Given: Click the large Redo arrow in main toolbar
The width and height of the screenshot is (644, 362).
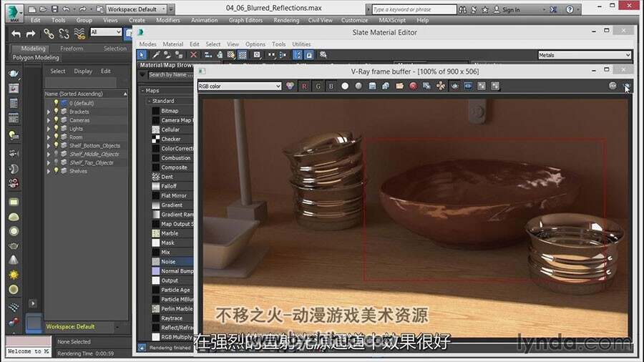Looking at the screenshot, I should point(31,34).
